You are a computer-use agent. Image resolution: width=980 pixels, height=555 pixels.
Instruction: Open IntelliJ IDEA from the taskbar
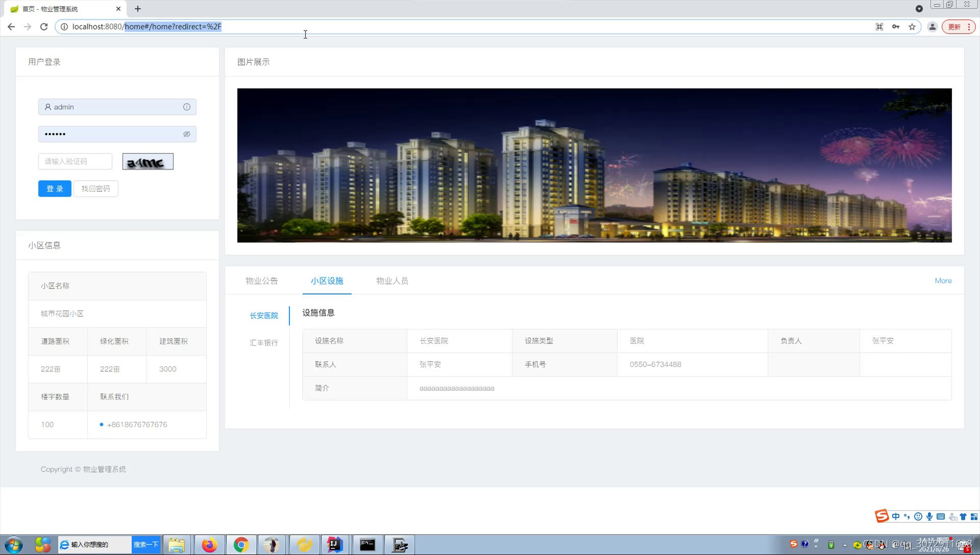click(x=335, y=545)
